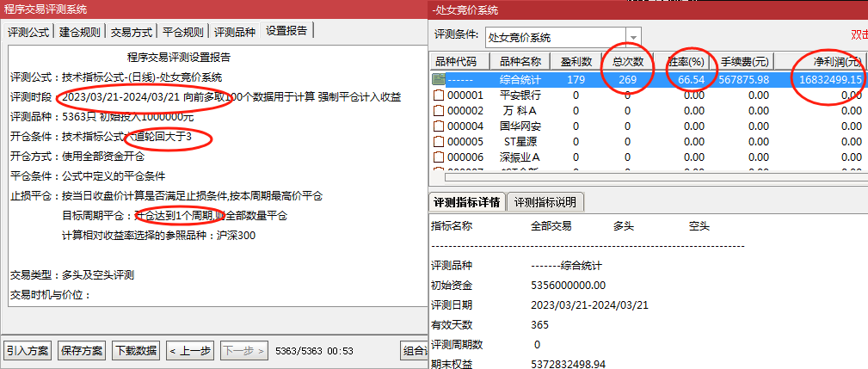Select the 综合统计 summary row
The height and width of the screenshot is (369, 868).
[649, 80]
